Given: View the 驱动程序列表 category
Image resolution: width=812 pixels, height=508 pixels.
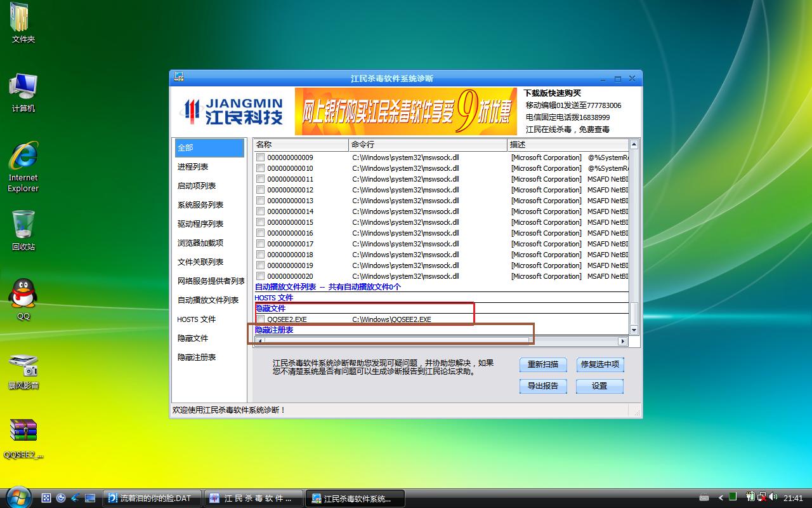Looking at the screenshot, I should (209, 224).
